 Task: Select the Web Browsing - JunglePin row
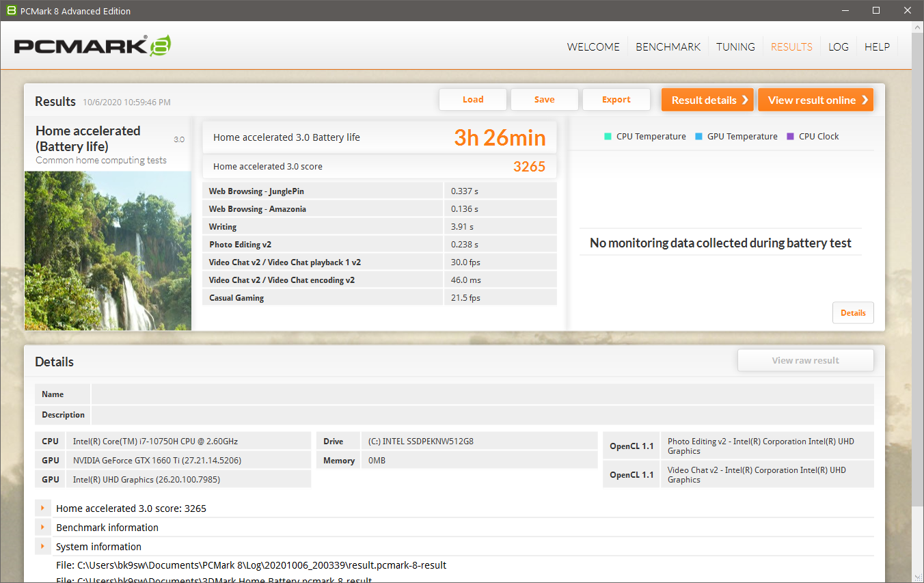coord(380,191)
